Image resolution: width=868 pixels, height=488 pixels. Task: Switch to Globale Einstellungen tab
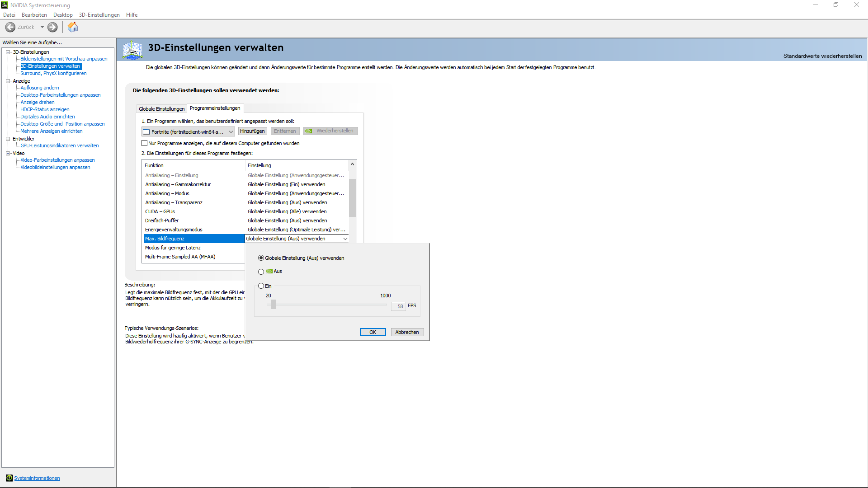(x=161, y=109)
